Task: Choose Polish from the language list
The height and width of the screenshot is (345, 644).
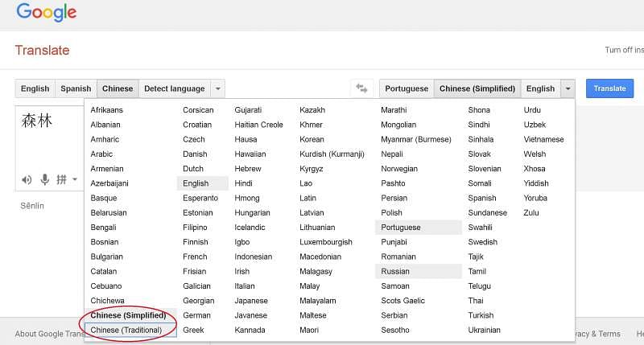Action: point(391,213)
